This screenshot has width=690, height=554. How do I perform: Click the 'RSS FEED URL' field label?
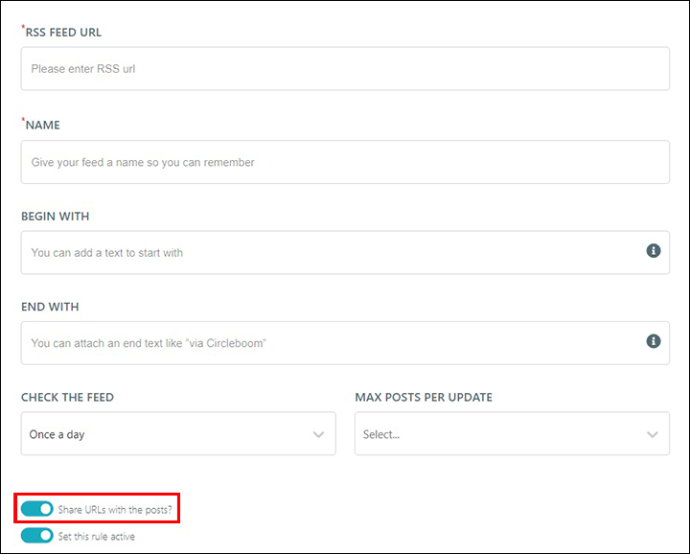63,33
